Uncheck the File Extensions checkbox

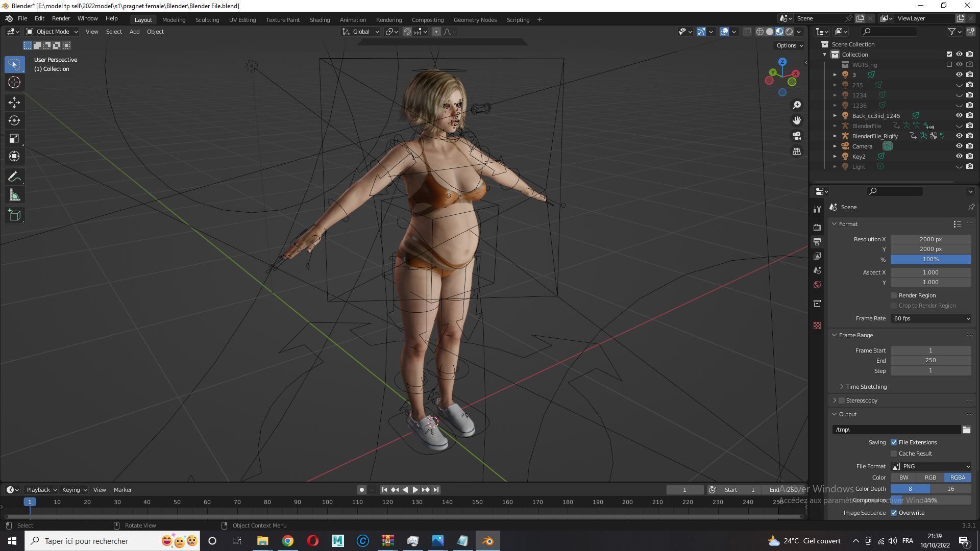(x=894, y=442)
